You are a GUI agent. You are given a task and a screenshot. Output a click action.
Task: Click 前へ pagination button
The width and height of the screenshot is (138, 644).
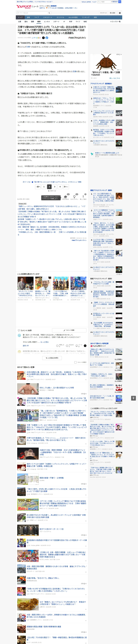pos(38,187)
